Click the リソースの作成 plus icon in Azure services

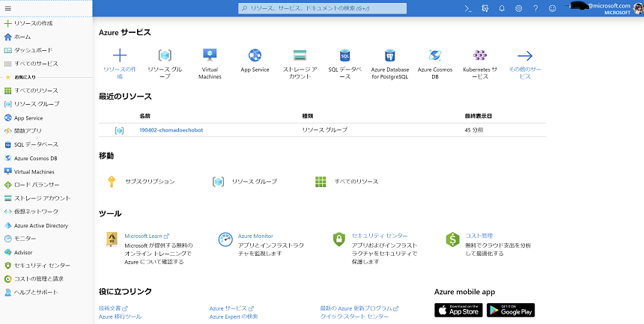(x=120, y=55)
